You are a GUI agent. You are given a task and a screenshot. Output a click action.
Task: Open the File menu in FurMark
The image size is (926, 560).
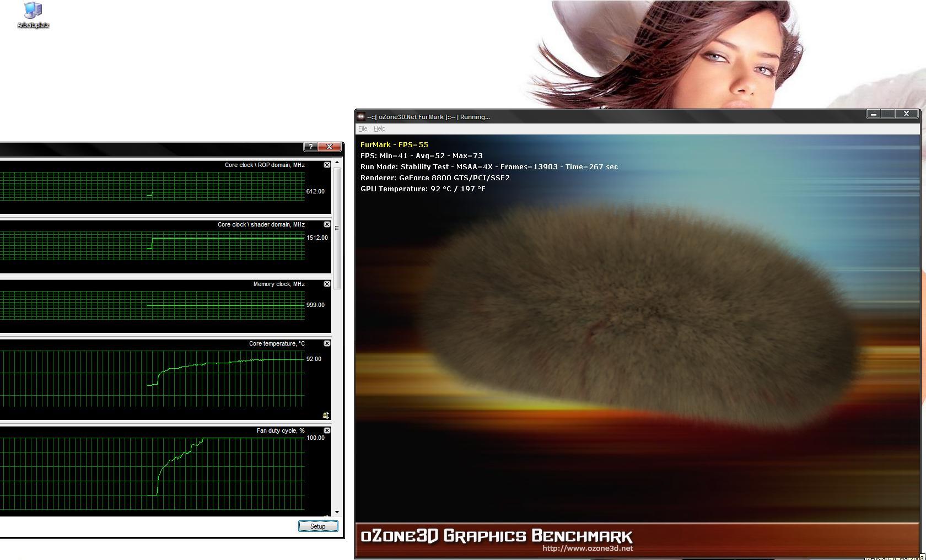click(x=363, y=128)
